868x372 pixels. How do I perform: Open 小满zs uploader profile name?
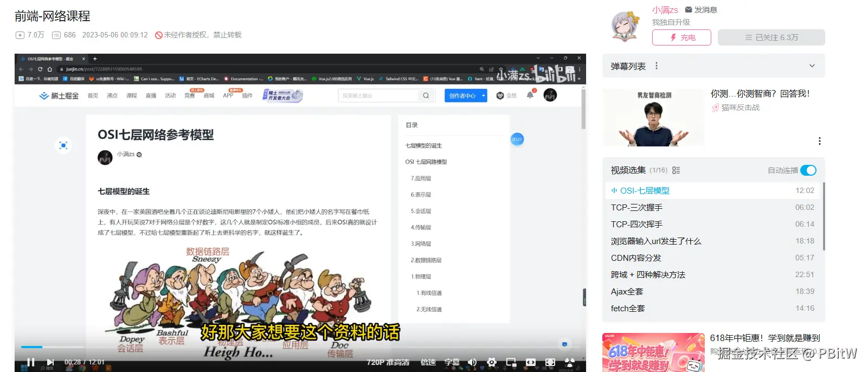tap(665, 10)
